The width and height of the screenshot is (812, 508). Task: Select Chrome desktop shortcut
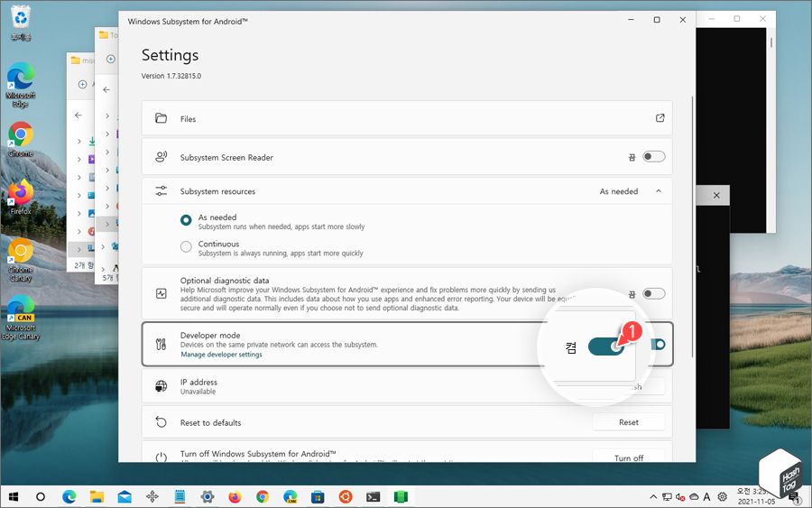(x=21, y=140)
